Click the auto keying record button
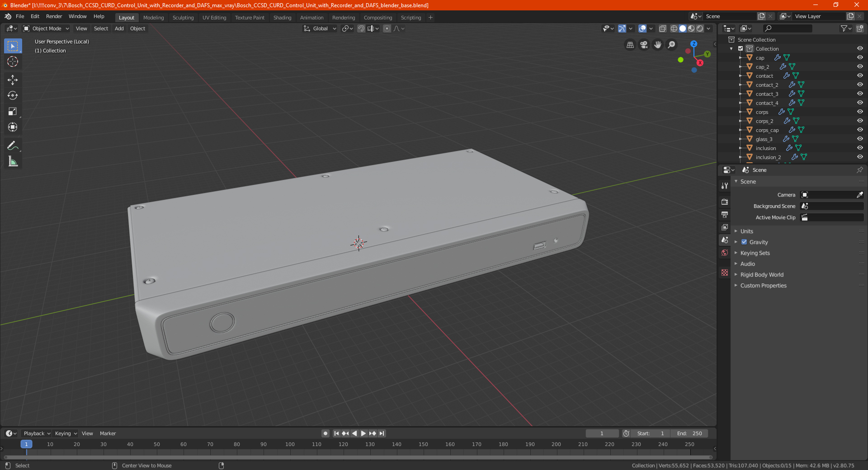This screenshot has height=470, width=868. click(325, 433)
